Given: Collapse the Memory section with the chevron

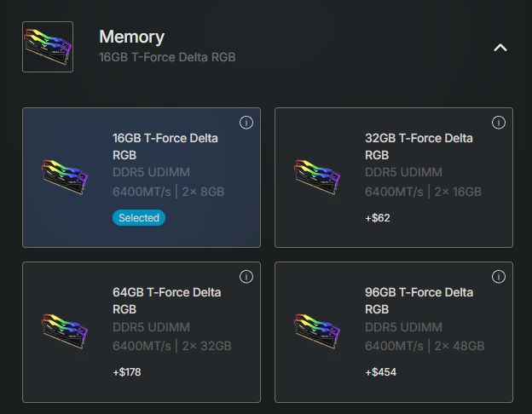Looking at the screenshot, I should pyautogui.click(x=500, y=48).
